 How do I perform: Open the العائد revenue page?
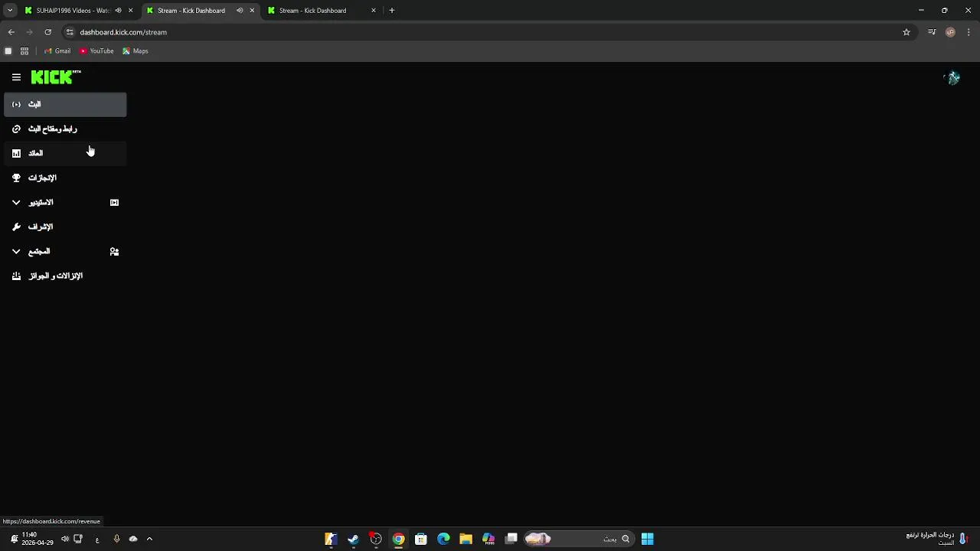[x=65, y=153]
